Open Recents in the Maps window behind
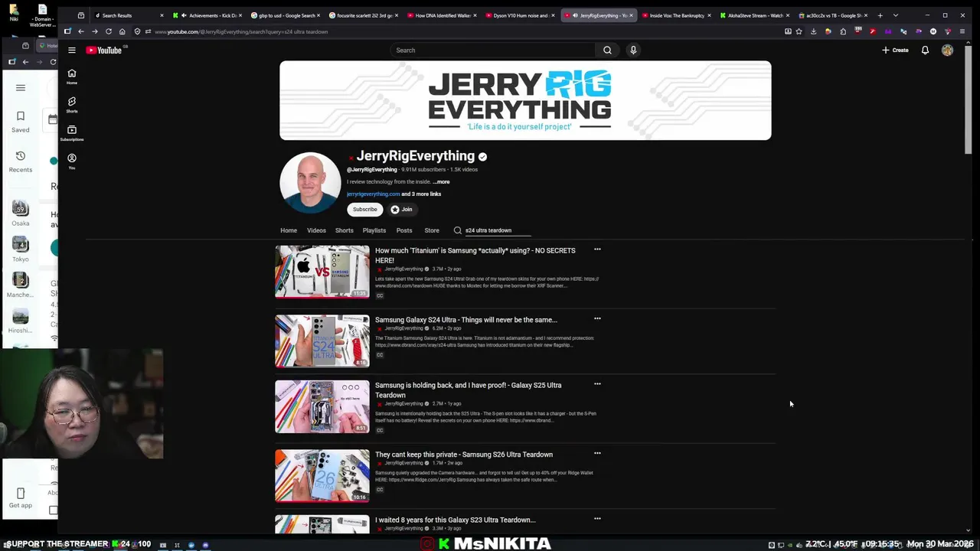 click(x=21, y=161)
